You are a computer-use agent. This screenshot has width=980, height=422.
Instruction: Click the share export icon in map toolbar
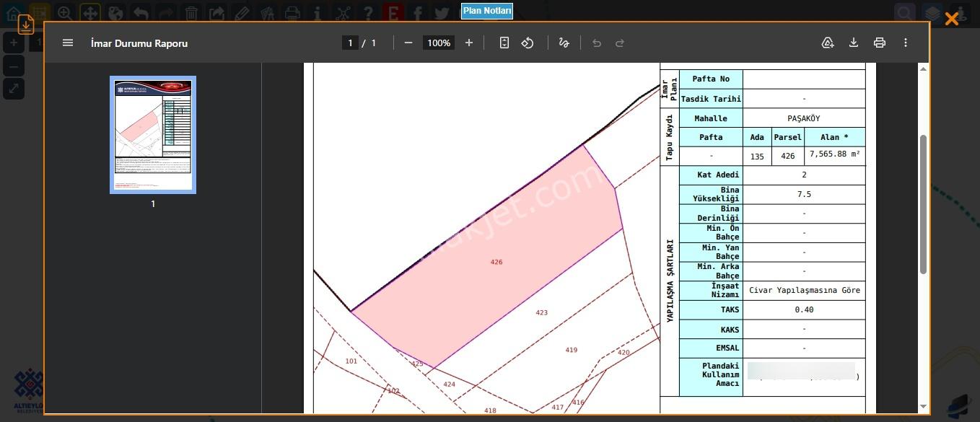coord(216,12)
